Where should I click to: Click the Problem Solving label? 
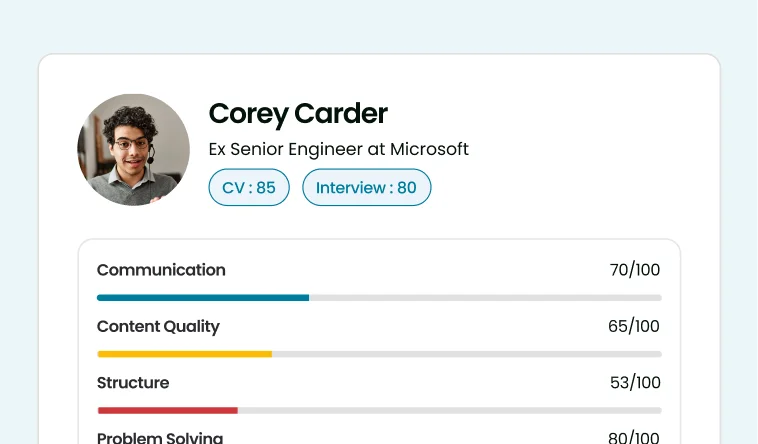[x=160, y=437]
